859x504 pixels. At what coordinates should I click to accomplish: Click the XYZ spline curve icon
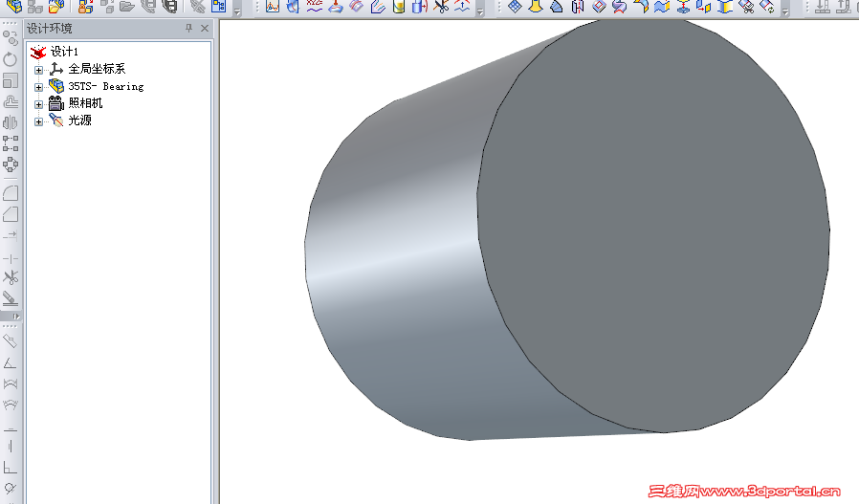[x=314, y=6]
